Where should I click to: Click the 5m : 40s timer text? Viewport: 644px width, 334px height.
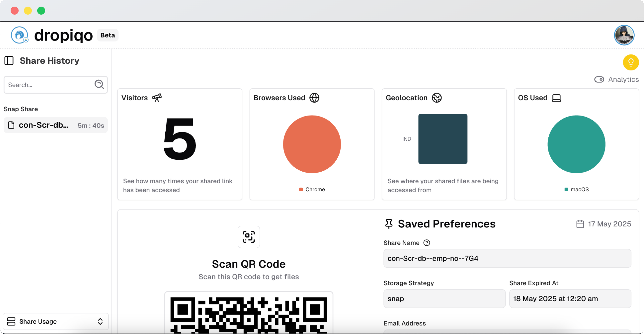[91, 125]
